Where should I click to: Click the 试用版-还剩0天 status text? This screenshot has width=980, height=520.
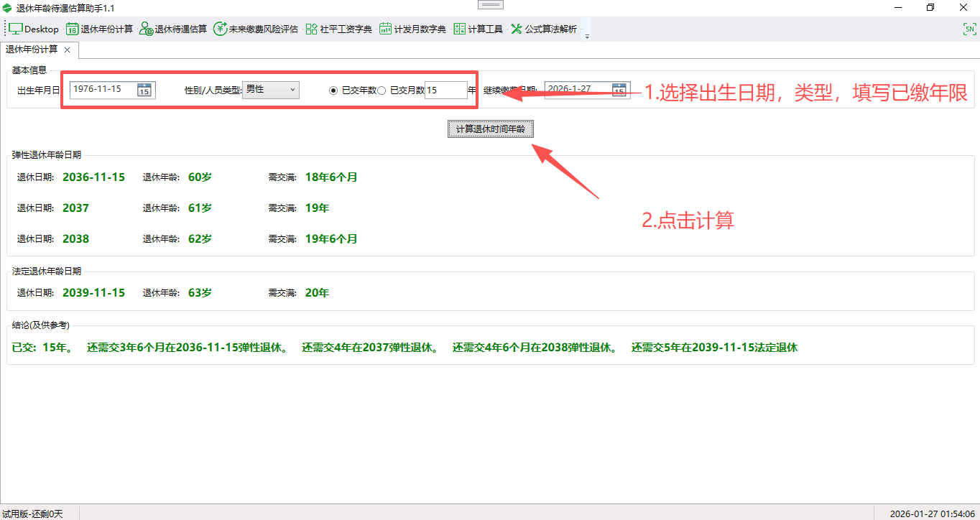tap(34, 514)
